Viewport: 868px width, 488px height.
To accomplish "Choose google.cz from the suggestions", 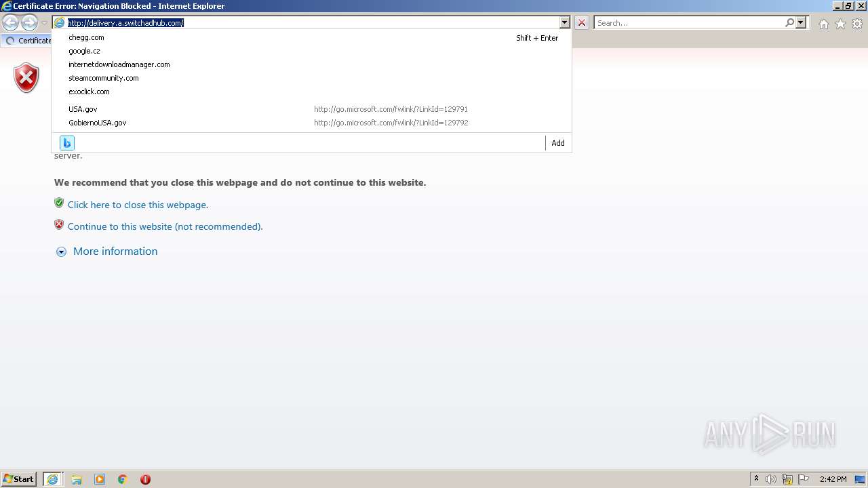I will pyautogui.click(x=312, y=51).
